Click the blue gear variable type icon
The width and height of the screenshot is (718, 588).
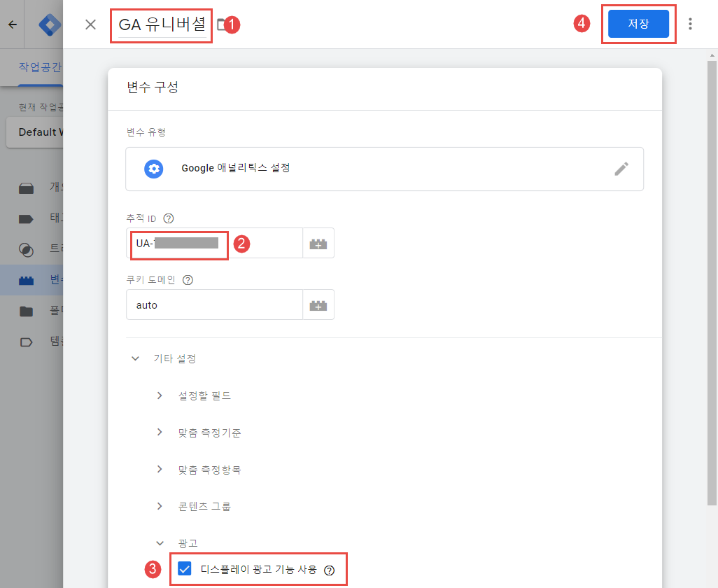(154, 169)
